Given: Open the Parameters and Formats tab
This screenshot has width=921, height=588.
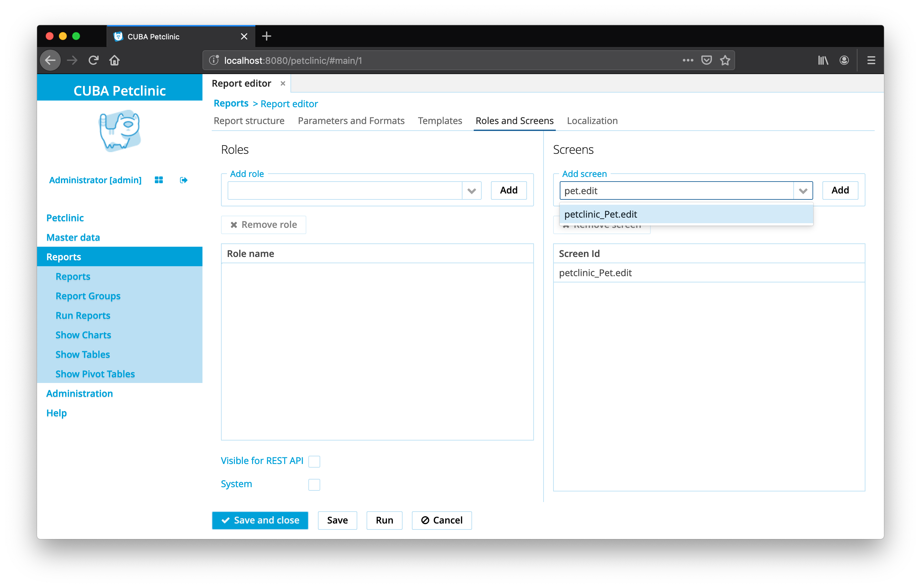Looking at the screenshot, I should [351, 121].
